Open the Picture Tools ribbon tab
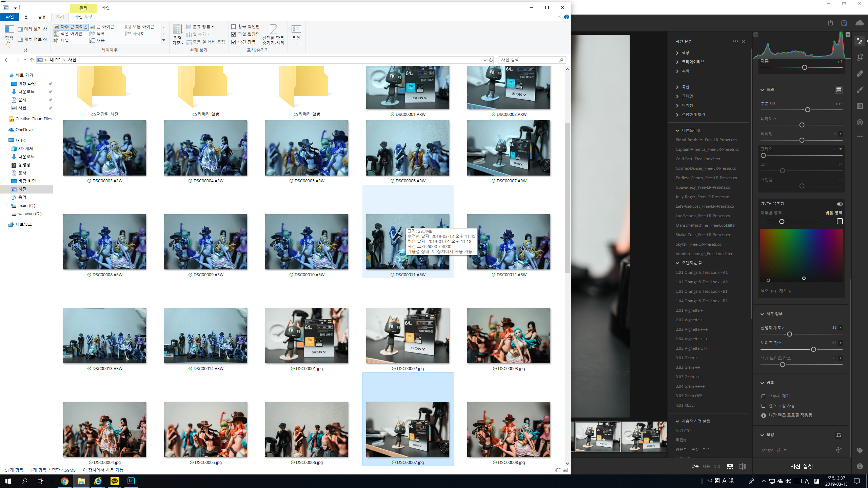Screen dimensions: 868x488 (83, 17)
